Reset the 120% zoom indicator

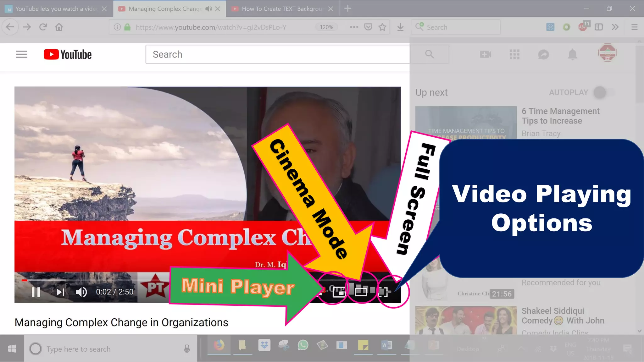(x=326, y=27)
